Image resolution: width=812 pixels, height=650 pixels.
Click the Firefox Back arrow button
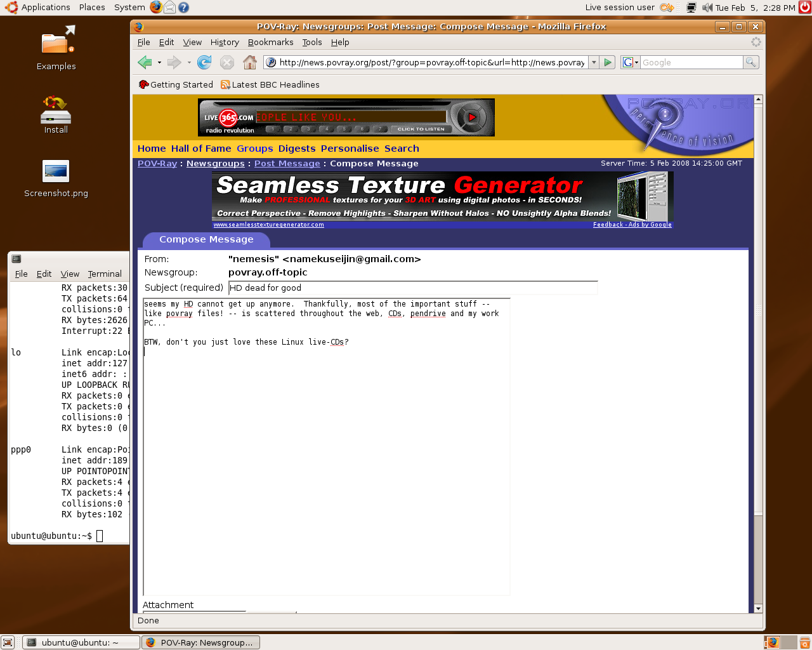pos(145,62)
